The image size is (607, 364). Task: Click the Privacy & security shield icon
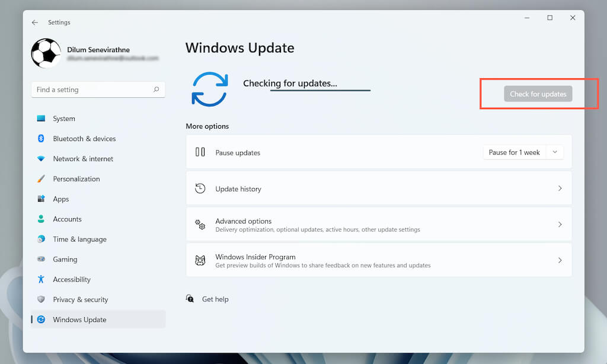click(x=41, y=299)
